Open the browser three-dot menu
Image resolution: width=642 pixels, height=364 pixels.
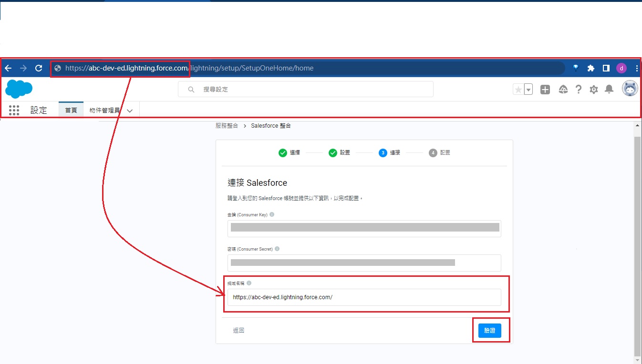click(x=637, y=68)
